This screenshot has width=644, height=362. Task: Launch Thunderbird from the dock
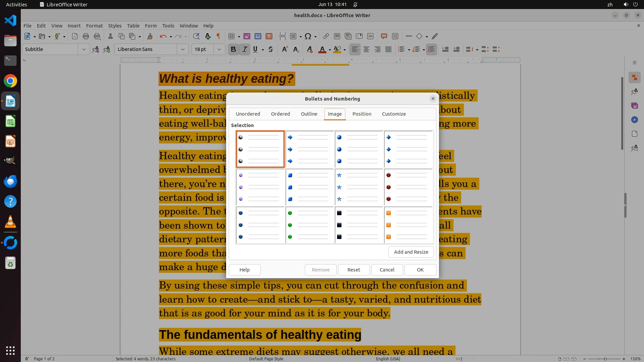click(x=10, y=181)
